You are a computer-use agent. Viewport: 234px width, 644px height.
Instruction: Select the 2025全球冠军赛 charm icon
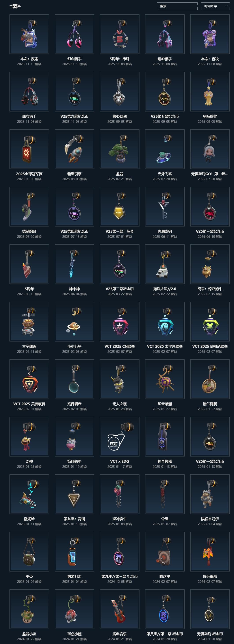29,149
